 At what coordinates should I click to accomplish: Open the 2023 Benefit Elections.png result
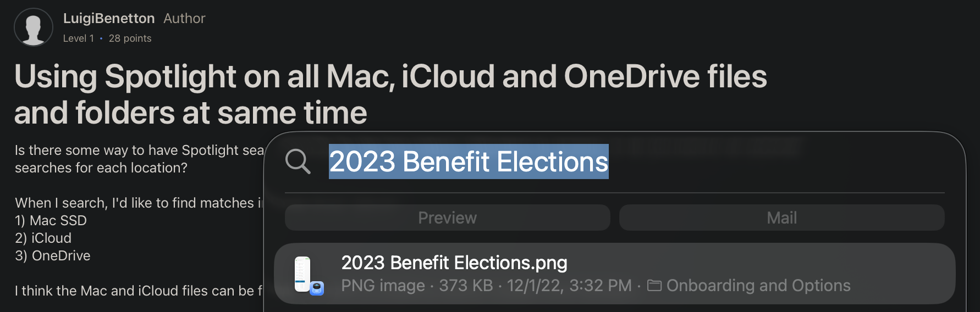[454, 263]
